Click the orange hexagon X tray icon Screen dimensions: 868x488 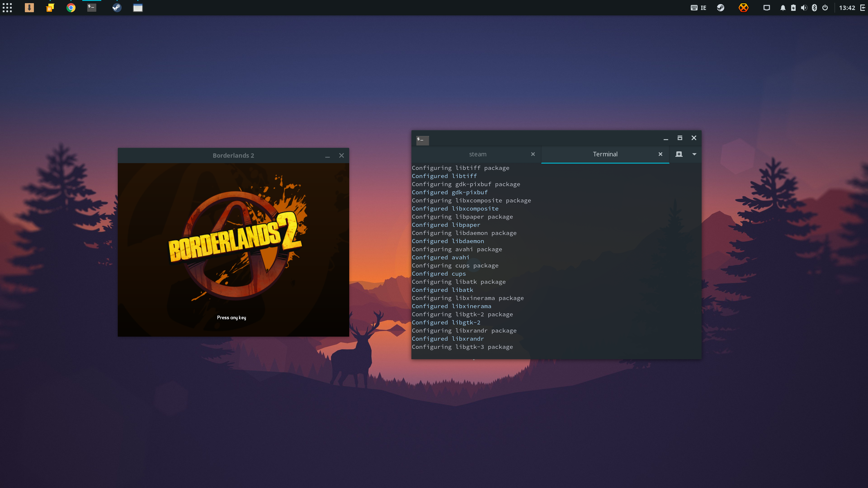point(743,8)
